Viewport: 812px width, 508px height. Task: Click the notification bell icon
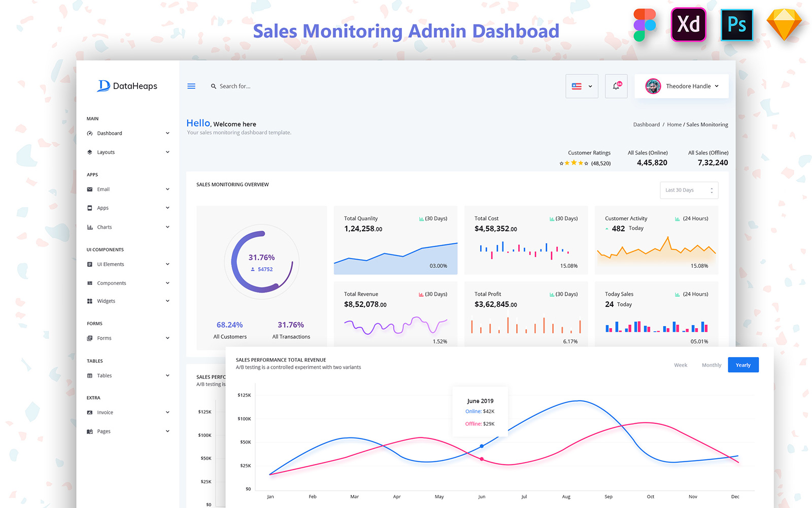(x=616, y=86)
